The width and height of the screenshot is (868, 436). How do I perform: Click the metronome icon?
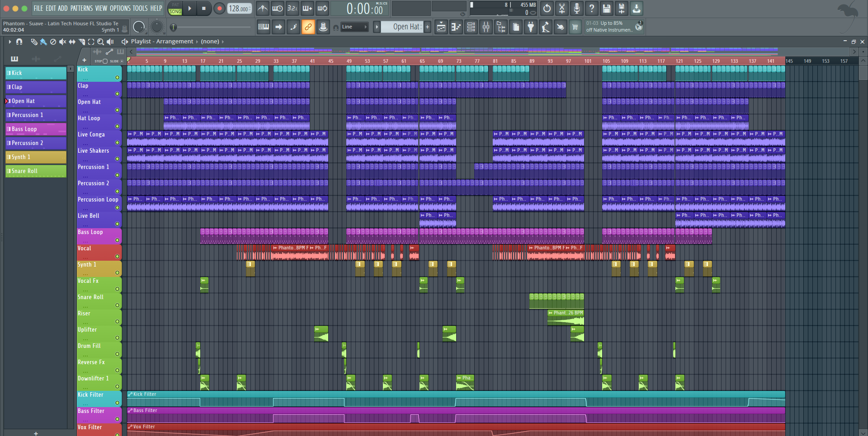tap(262, 9)
